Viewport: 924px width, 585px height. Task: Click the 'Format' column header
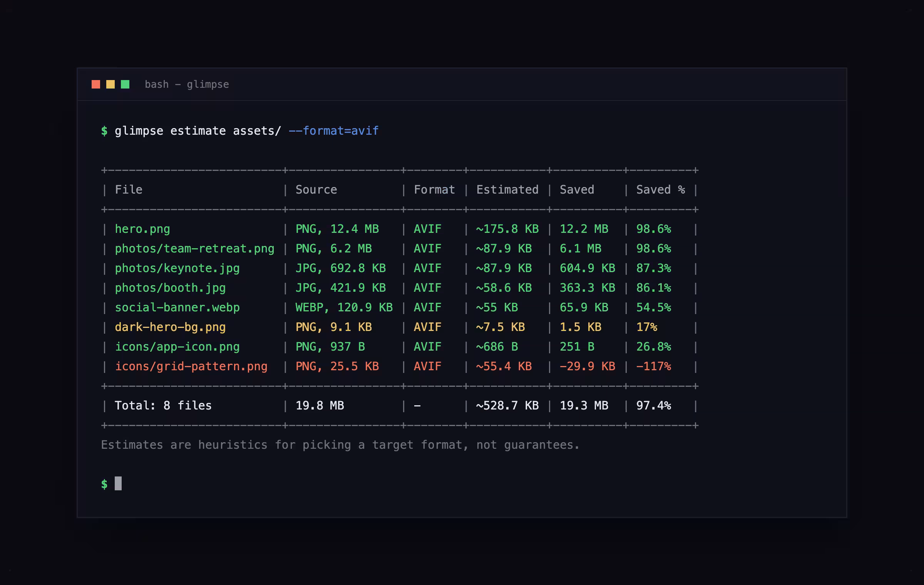434,190
